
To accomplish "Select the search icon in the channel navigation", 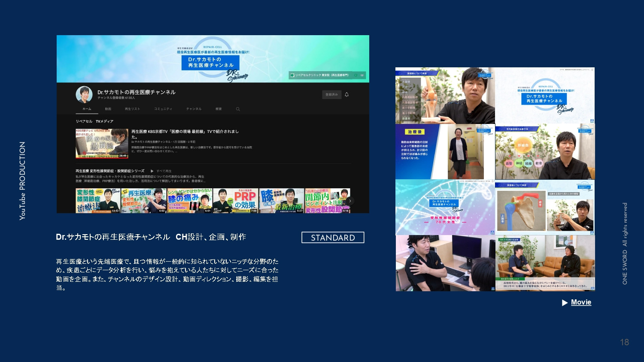I will [x=237, y=109].
